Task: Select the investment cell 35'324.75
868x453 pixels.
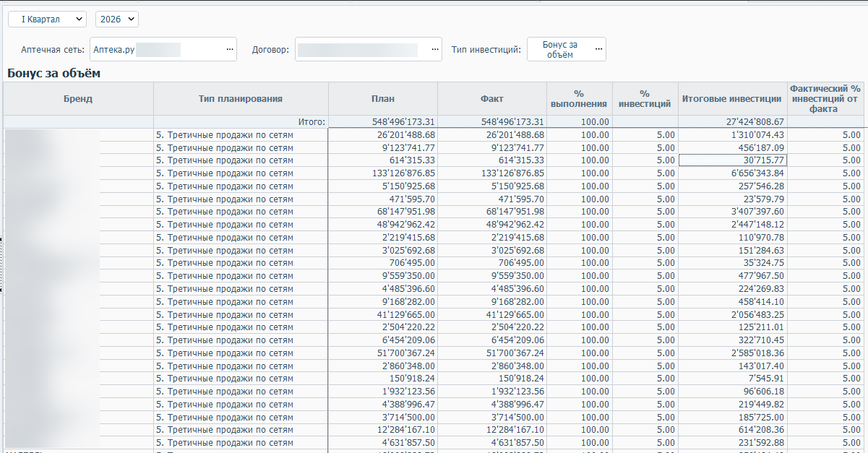Action: coord(732,264)
